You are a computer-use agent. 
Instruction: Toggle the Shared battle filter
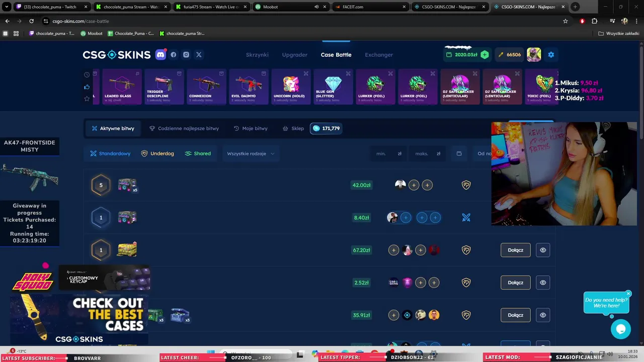[x=198, y=154]
